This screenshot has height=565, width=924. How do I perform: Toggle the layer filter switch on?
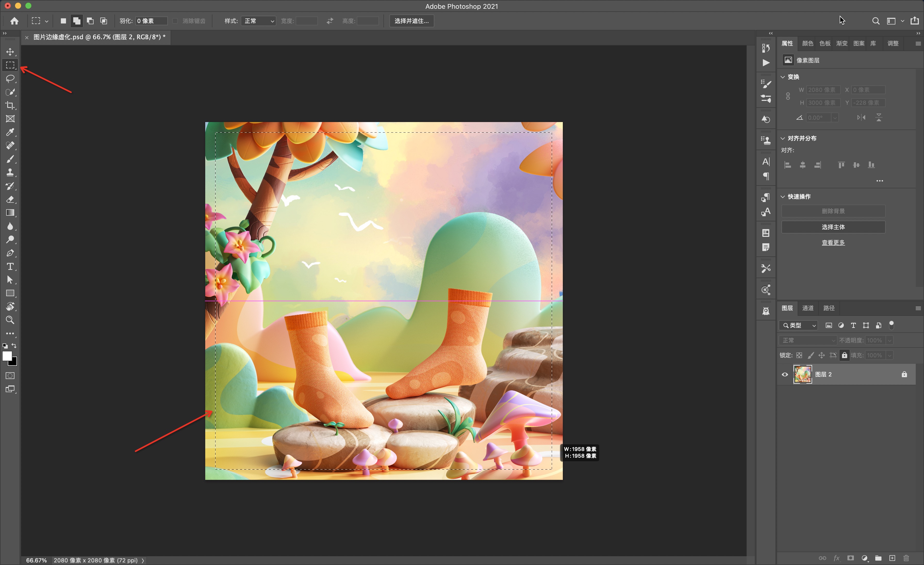tap(891, 325)
